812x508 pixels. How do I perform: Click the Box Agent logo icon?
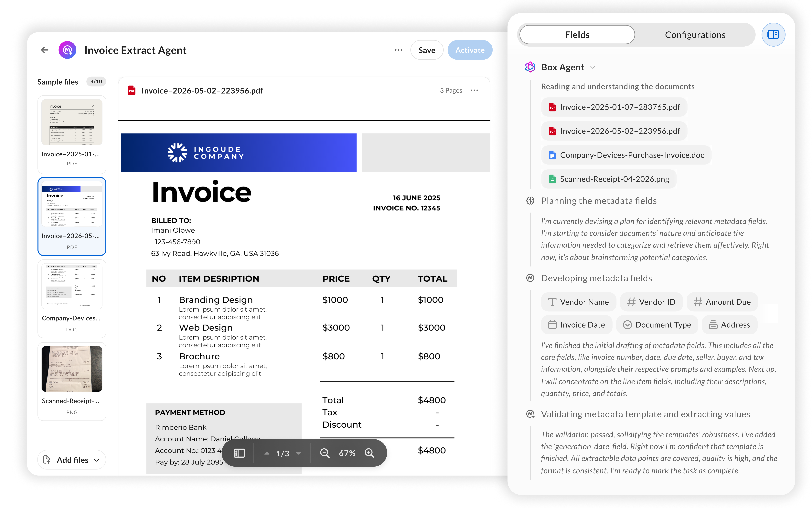(530, 67)
